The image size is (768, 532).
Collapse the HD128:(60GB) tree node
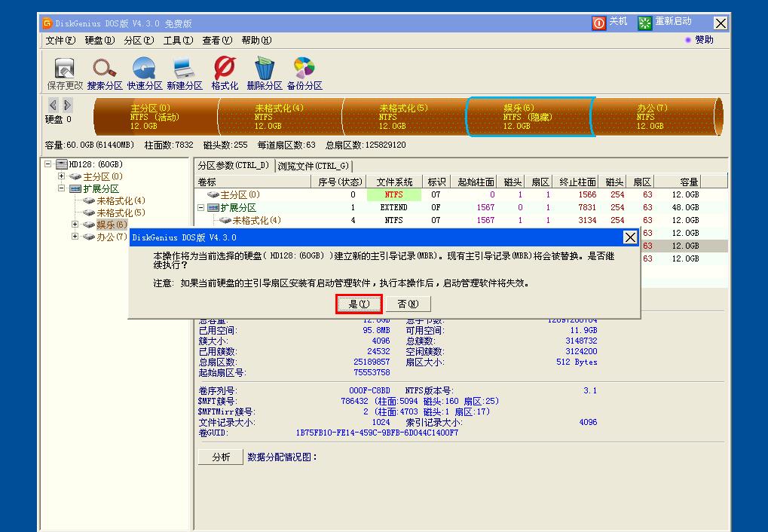[48, 164]
